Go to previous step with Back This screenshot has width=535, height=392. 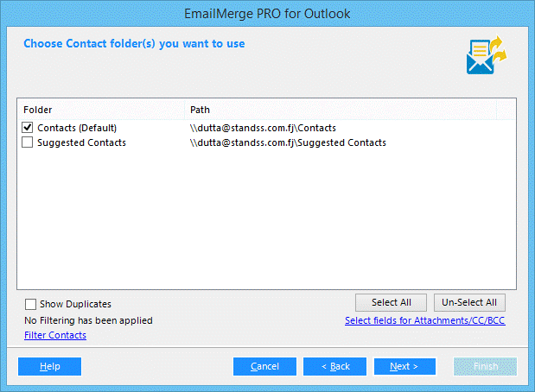pos(334,366)
